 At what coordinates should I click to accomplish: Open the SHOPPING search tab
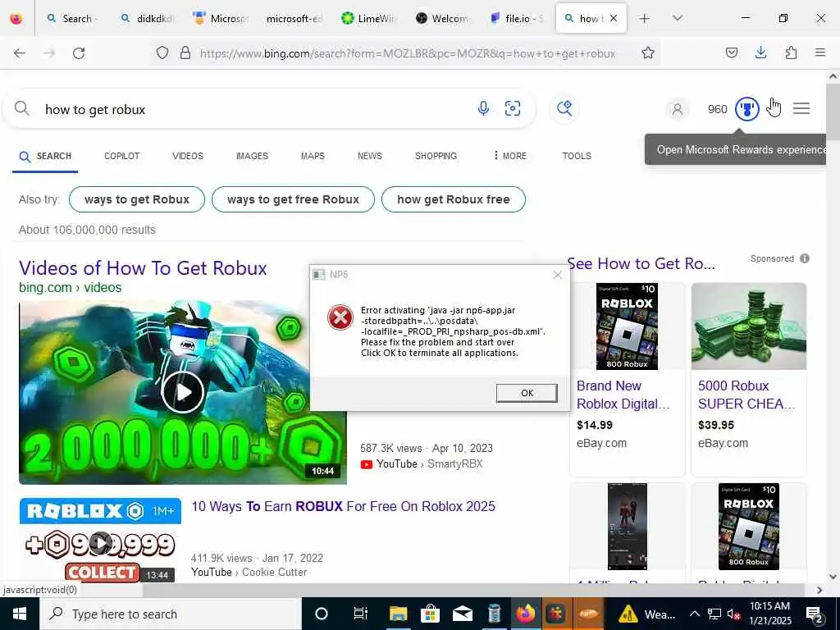[x=436, y=156]
